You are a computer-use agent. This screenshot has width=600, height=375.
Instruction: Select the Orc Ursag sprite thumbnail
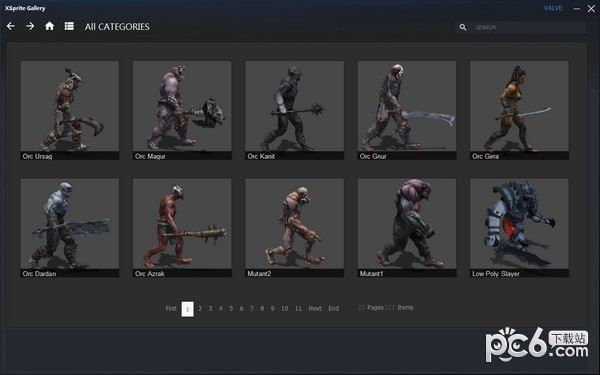click(70, 110)
